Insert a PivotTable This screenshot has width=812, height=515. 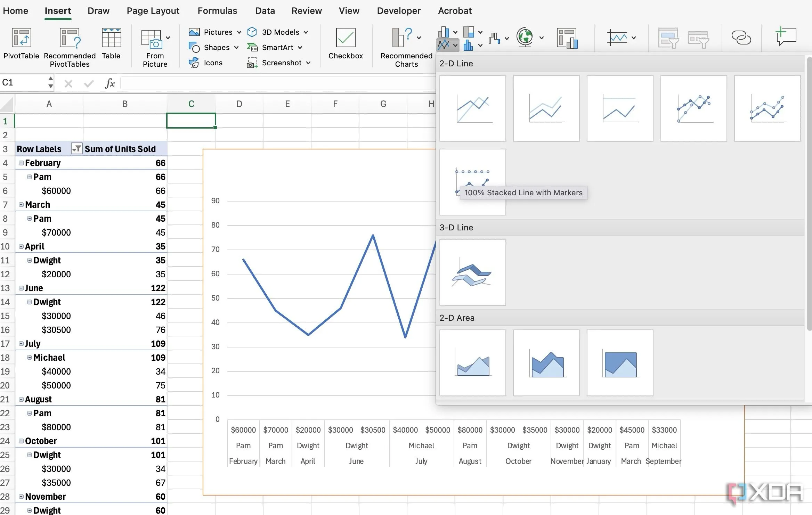(21, 43)
